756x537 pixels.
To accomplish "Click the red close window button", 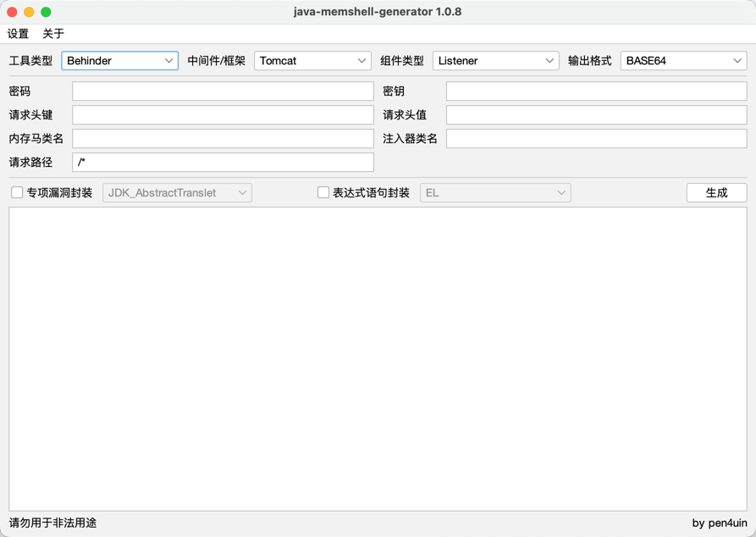I will point(12,12).
